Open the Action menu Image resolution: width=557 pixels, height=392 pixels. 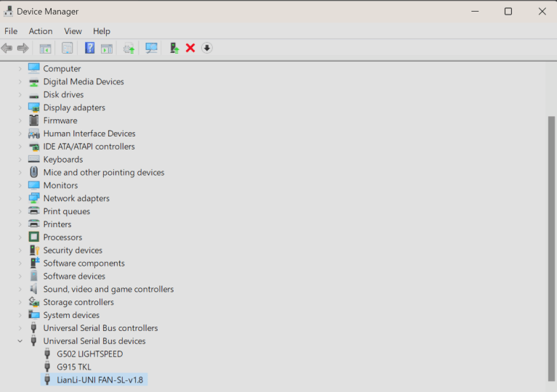coord(41,31)
